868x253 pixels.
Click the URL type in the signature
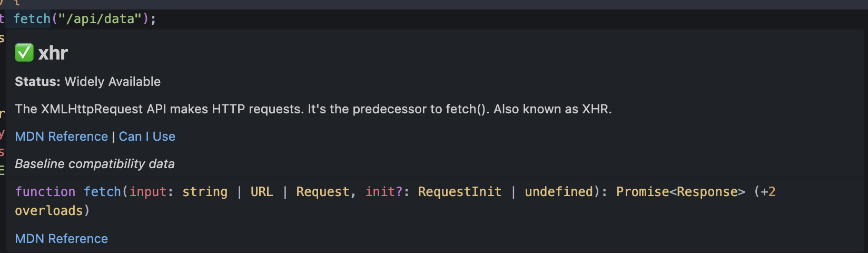click(x=262, y=192)
